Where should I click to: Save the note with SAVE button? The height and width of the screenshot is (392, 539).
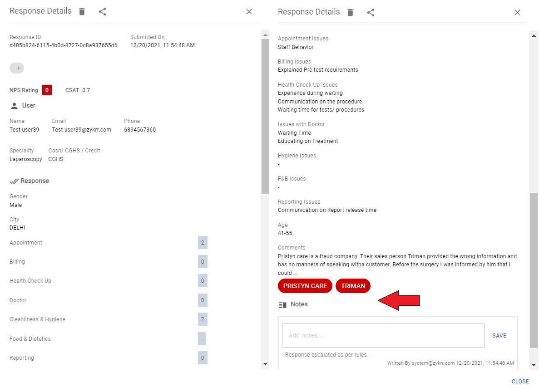coord(499,336)
